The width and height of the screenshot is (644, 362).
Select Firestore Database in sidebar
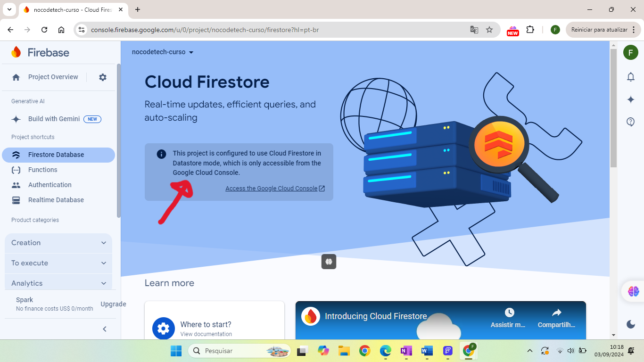pos(58,155)
